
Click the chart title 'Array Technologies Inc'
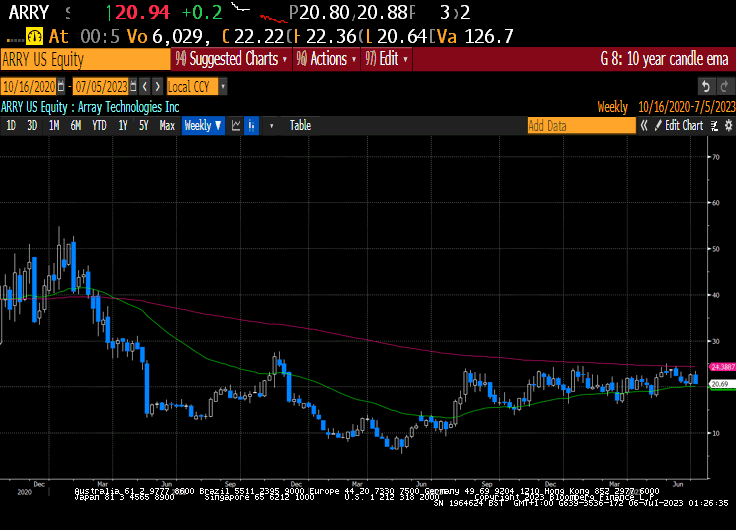[x=129, y=107]
